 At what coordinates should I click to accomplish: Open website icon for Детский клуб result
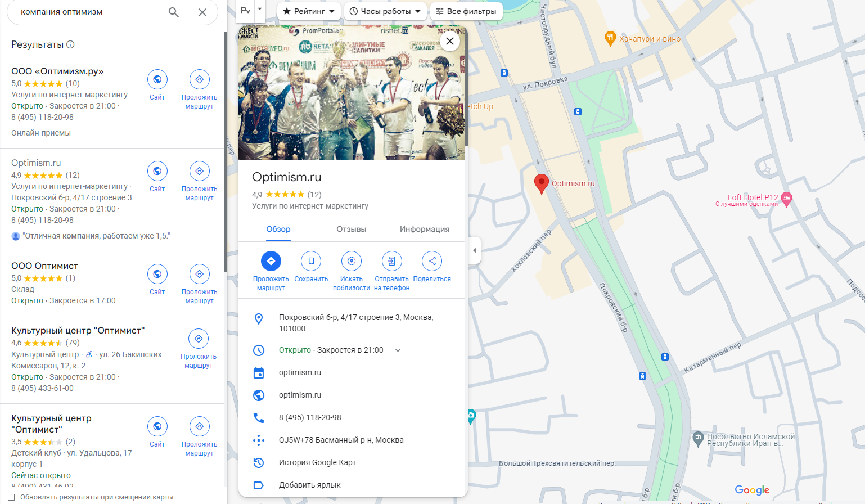pyautogui.click(x=157, y=426)
